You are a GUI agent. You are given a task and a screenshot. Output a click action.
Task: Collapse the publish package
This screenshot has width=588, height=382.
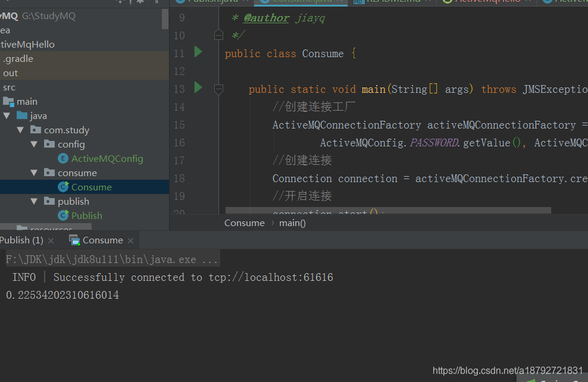[x=34, y=201]
